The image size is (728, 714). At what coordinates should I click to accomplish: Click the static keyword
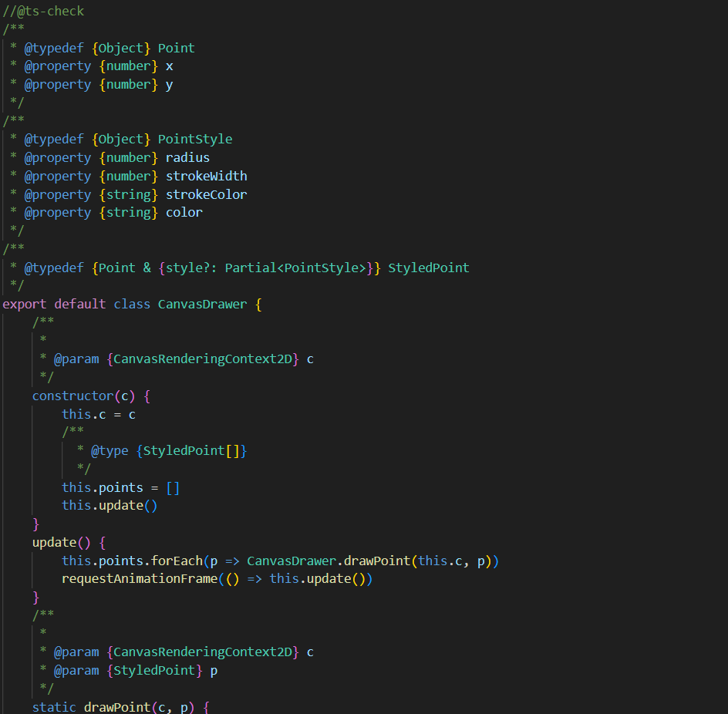54,707
